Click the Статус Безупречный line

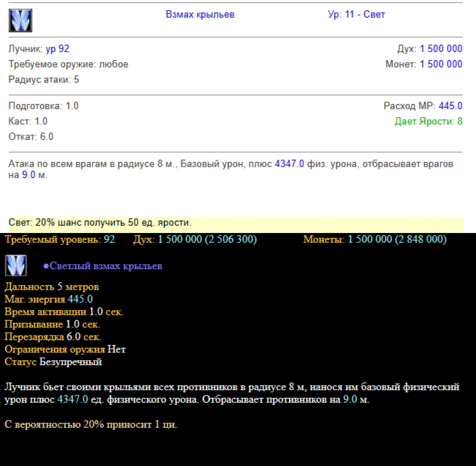53,362
